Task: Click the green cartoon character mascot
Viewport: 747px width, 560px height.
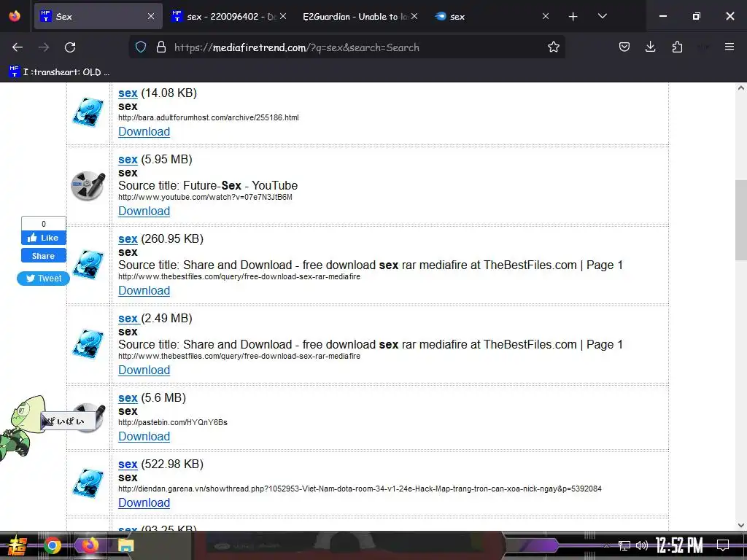Action: click(23, 427)
